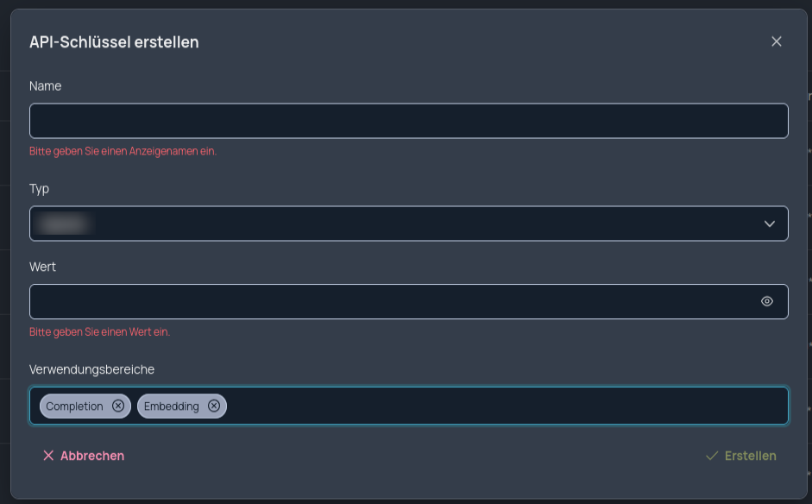
Task: Remove the Embedding tag via its x icon
Action: pyautogui.click(x=214, y=406)
